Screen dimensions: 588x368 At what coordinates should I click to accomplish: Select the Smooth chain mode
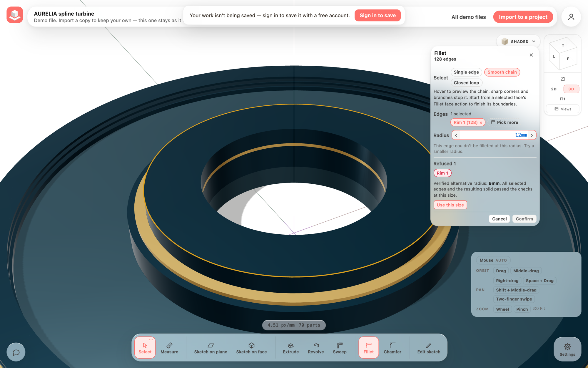[x=502, y=72]
